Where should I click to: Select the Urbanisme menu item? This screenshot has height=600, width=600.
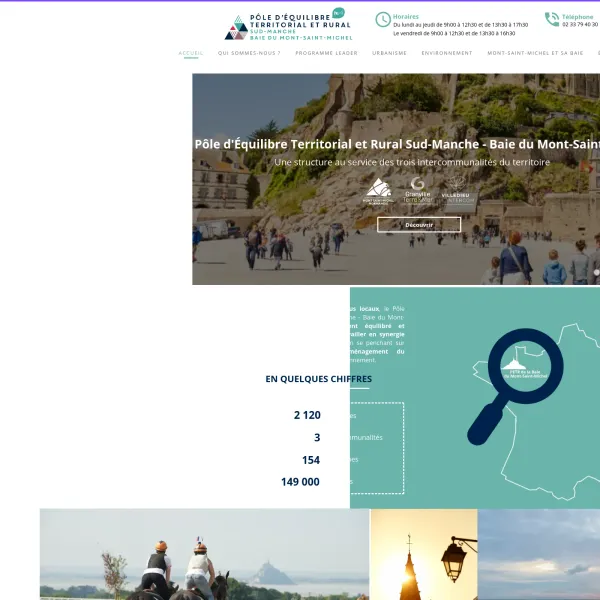pyautogui.click(x=389, y=53)
